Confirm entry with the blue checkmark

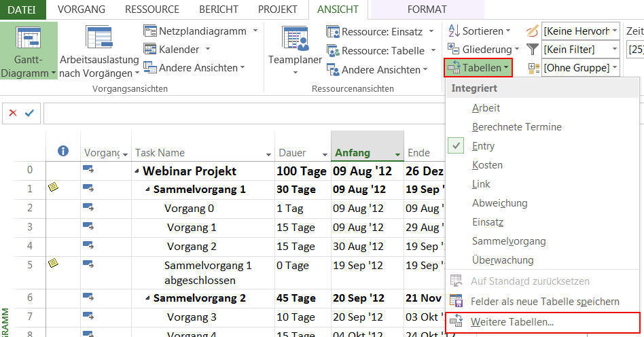click(x=29, y=113)
